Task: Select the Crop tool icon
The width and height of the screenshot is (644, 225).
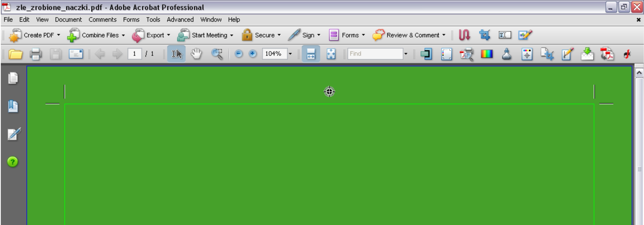Action: (x=485, y=35)
